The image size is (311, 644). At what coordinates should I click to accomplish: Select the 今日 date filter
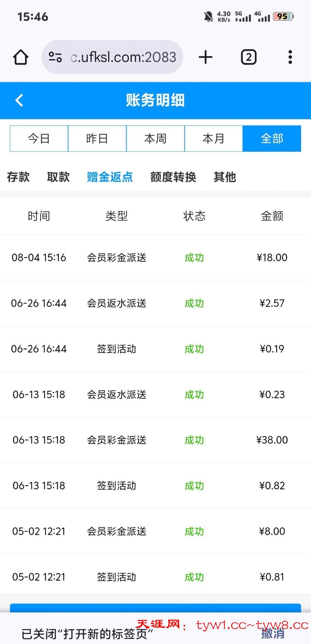point(39,139)
